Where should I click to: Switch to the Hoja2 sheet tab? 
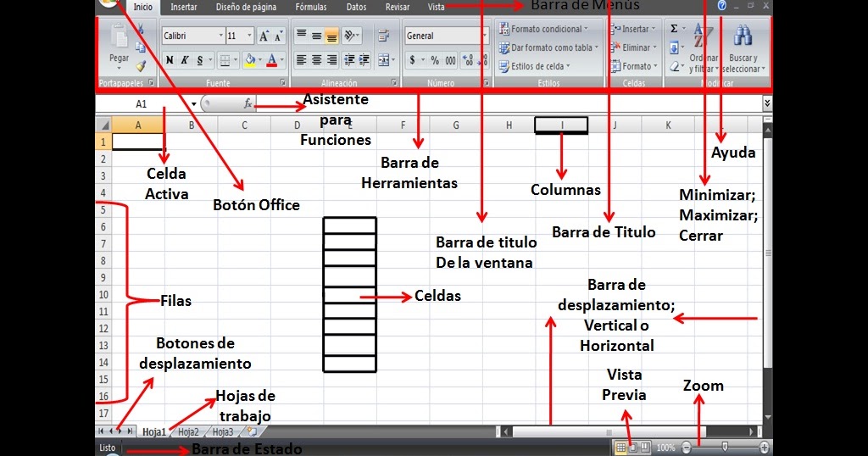(x=188, y=432)
